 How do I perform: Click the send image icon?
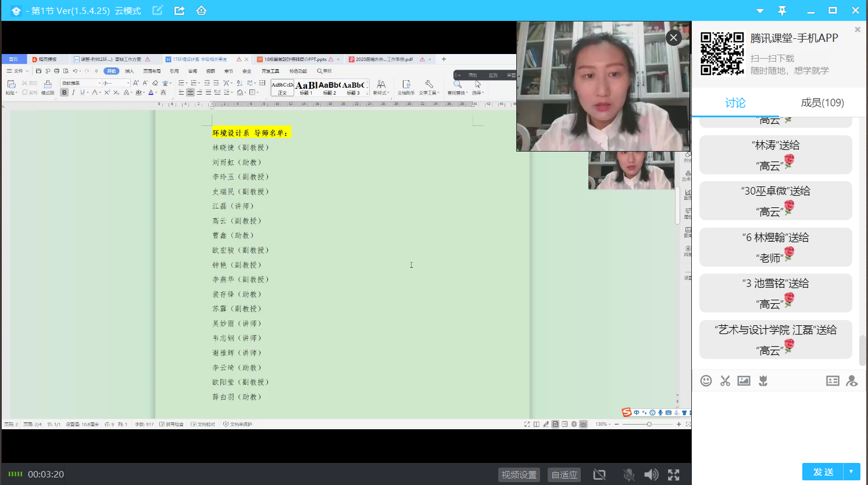tap(744, 380)
